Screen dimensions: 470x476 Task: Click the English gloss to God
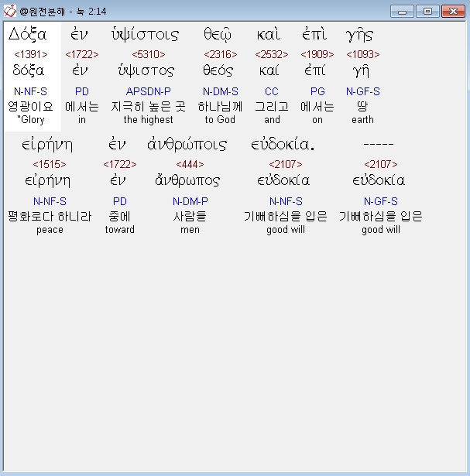(220, 120)
